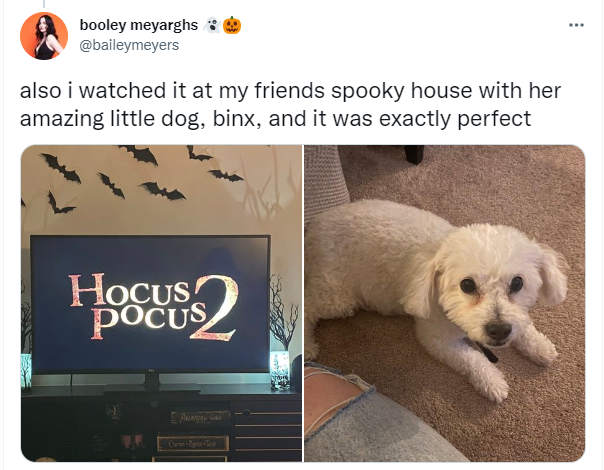Click the pumpkin emoji beside the display name
The width and height of the screenshot is (604, 470).
(232, 25)
